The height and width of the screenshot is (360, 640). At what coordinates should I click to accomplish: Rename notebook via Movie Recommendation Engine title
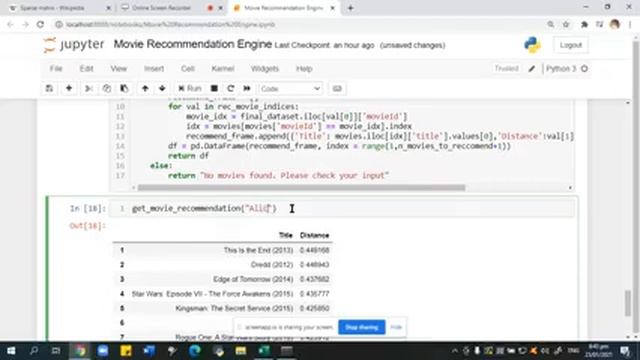[x=192, y=44]
